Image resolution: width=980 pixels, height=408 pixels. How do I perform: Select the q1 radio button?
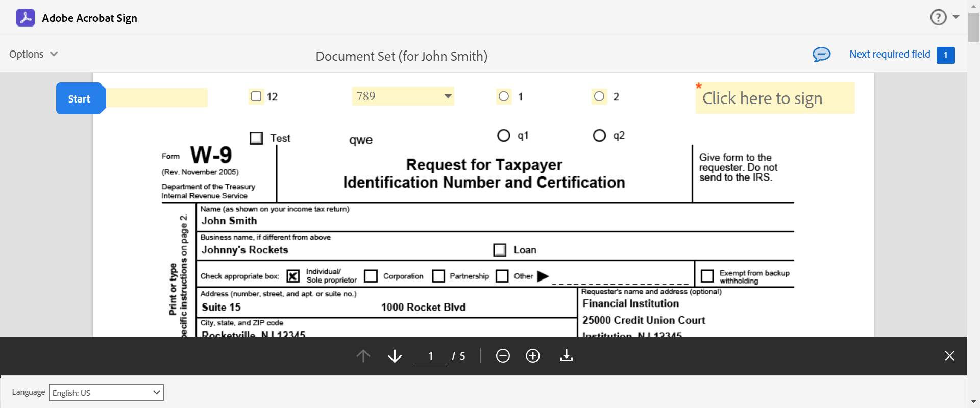pos(504,135)
